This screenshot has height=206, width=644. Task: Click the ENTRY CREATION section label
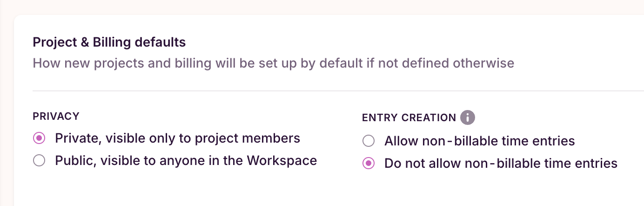[x=409, y=118]
